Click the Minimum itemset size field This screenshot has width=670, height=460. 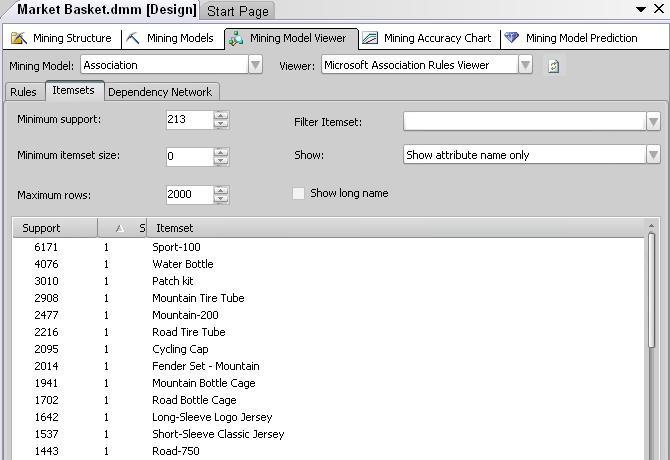pos(190,156)
